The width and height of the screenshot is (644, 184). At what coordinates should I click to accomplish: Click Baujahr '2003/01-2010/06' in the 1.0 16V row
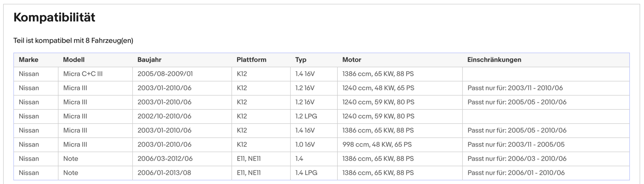pyautogui.click(x=164, y=145)
